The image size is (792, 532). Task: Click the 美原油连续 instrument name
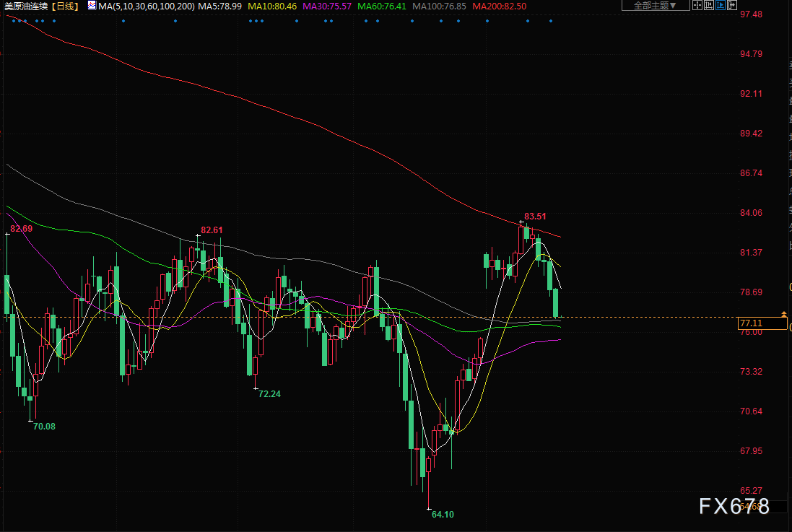tap(25, 6)
